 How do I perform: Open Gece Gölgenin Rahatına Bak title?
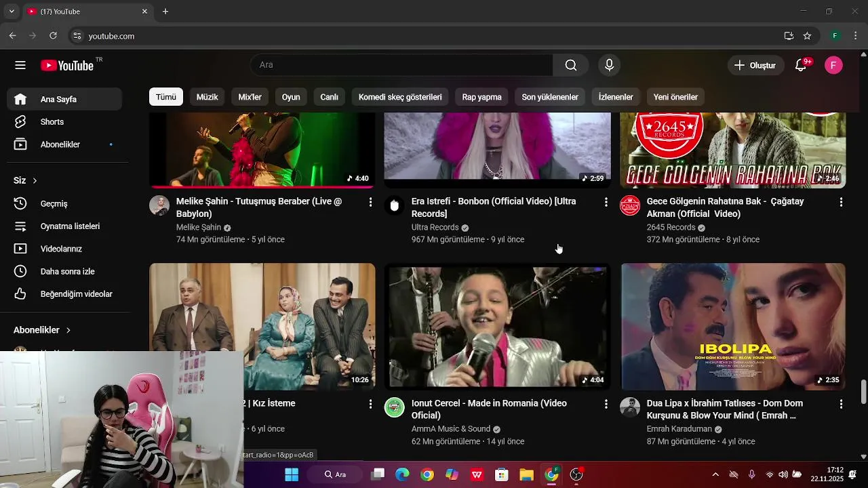(x=725, y=207)
